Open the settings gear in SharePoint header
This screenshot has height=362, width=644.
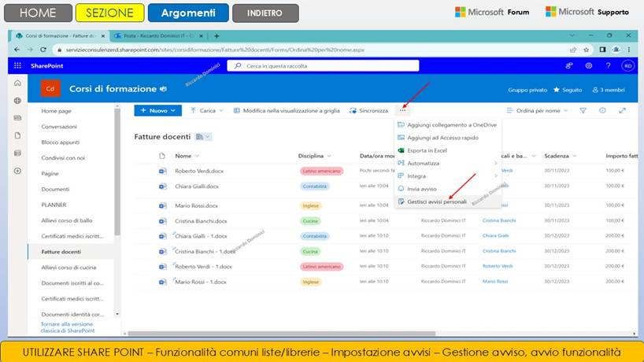click(589, 65)
